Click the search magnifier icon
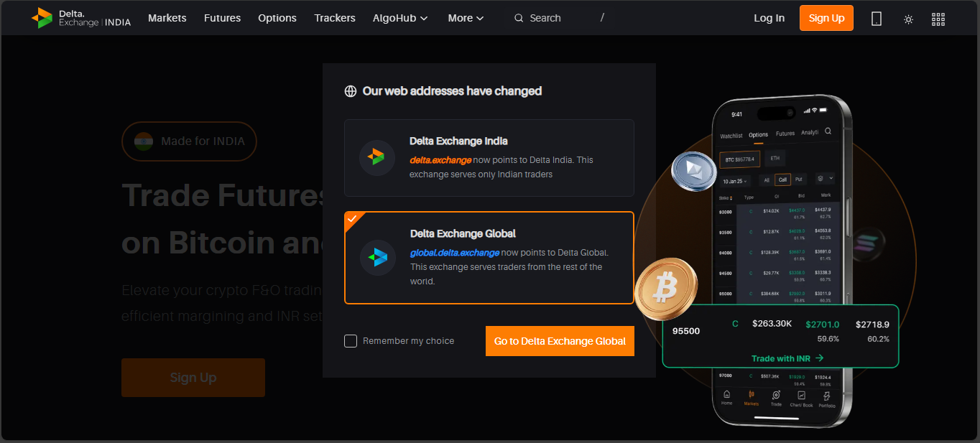 pyautogui.click(x=519, y=19)
